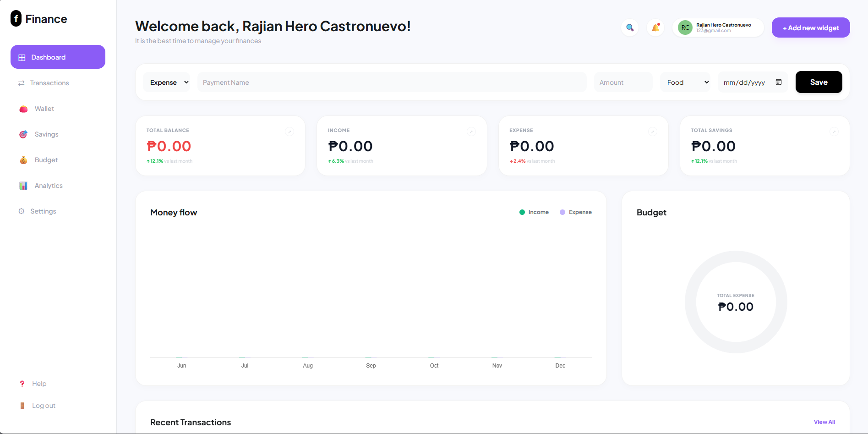Open the Analytics chart icon
Viewport: 868px width, 434px height.
23,185
